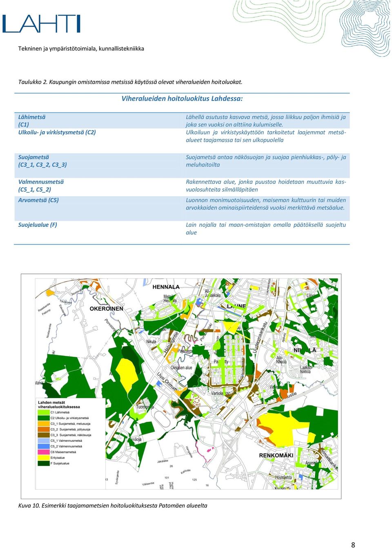Click the description starting 'Suojametsä antaa näkösuojan'
The image size is (392, 548).
tap(266, 161)
